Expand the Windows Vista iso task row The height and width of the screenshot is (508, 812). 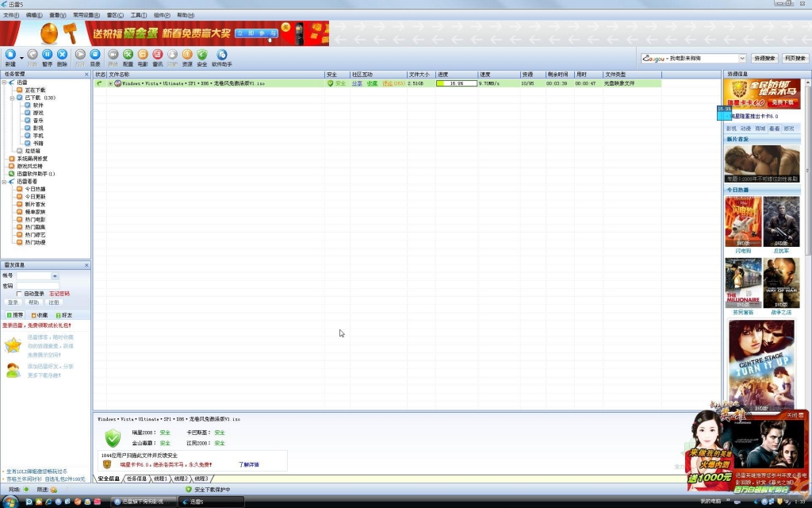click(x=110, y=83)
